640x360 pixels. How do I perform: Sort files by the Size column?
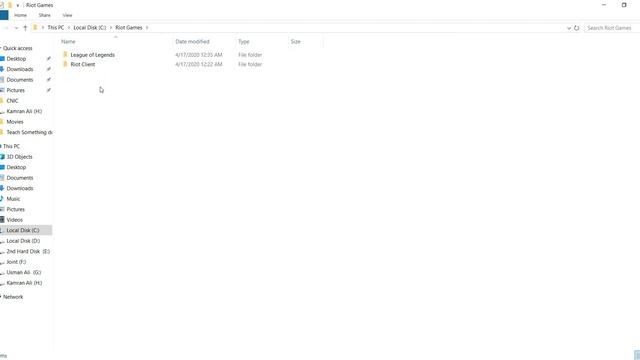click(x=296, y=42)
